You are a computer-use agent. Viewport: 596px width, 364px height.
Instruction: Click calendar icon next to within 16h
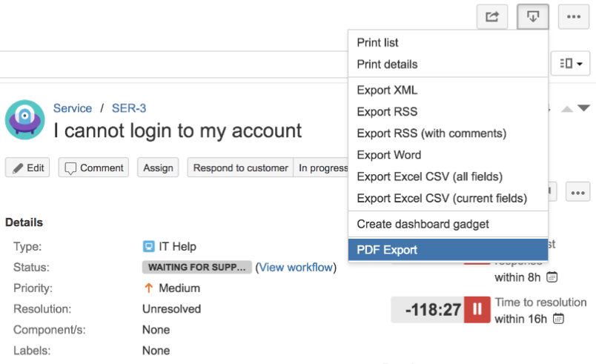558,318
